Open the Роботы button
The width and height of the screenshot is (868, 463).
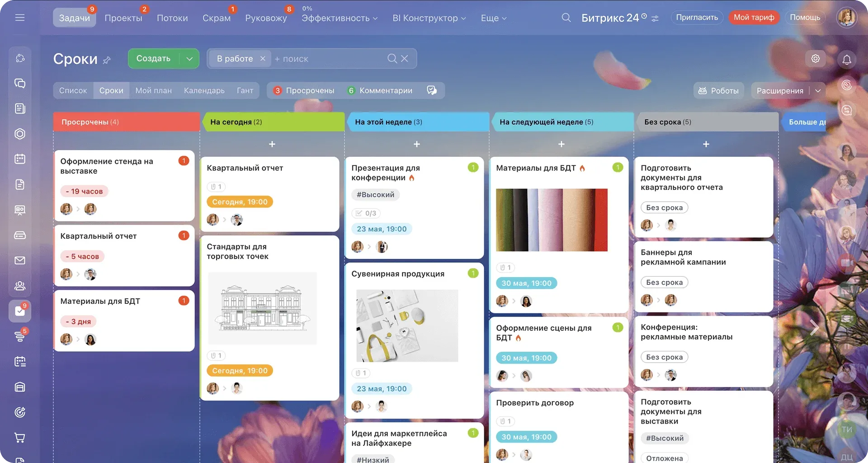pyautogui.click(x=718, y=90)
